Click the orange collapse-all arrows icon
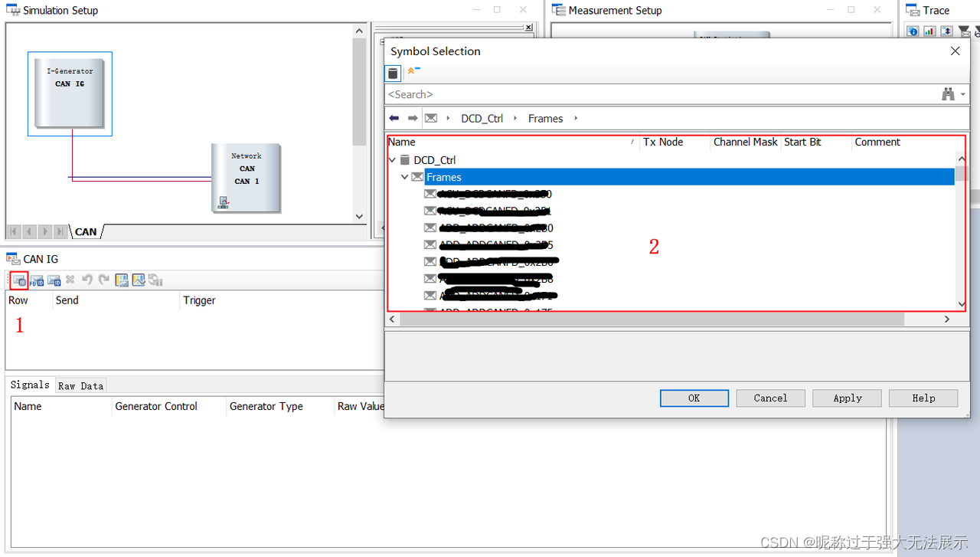 click(413, 70)
